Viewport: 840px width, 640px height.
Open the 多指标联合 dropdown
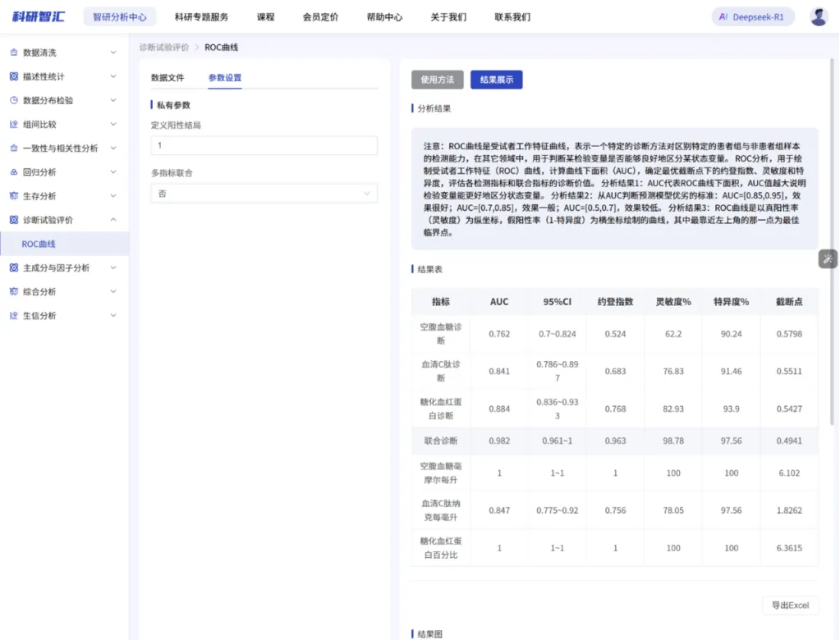point(264,193)
